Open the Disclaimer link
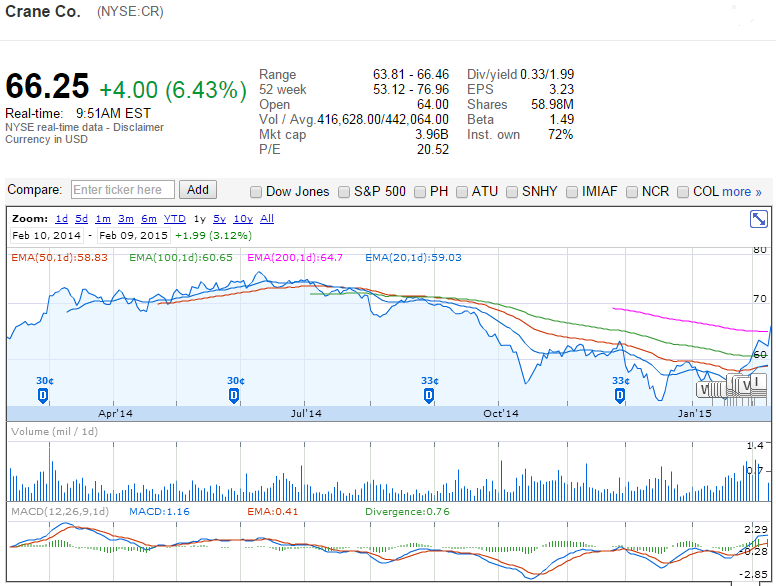Viewport: 776px width, 586px height. (x=138, y=127)
